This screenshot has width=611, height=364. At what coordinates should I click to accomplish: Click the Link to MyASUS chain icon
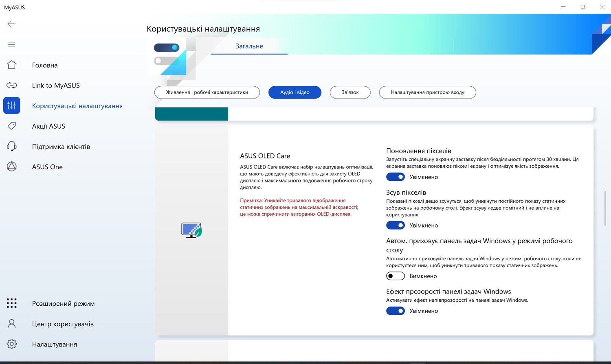(x=11, y=85)
